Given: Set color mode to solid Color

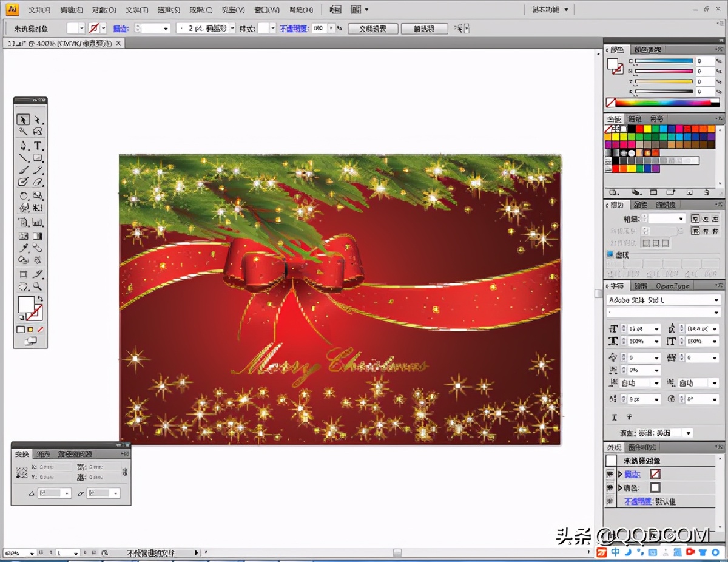Looking at the screenshot, I should (x=20, y=330).
